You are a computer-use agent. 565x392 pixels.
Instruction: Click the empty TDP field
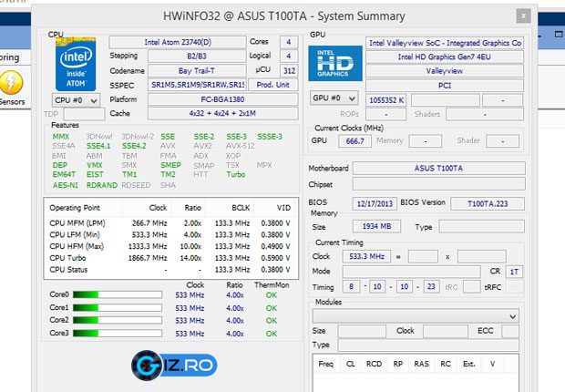[84, 114]
